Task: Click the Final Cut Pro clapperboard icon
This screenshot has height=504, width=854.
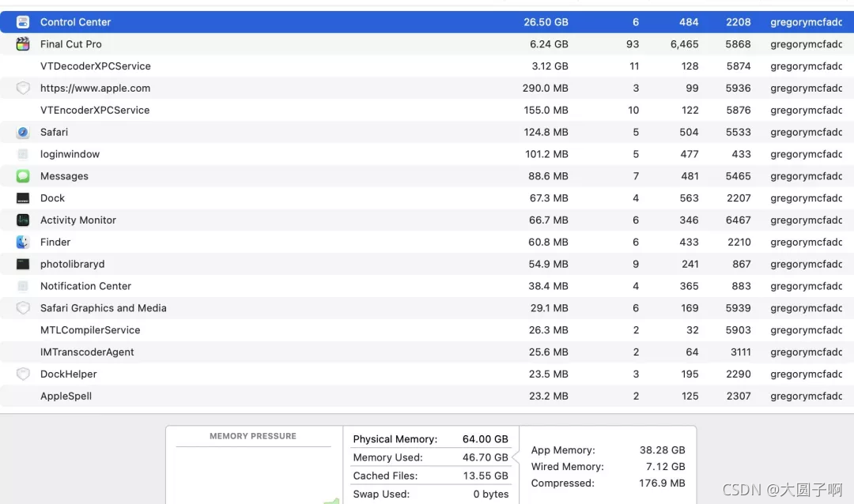Action: [23, 44]
